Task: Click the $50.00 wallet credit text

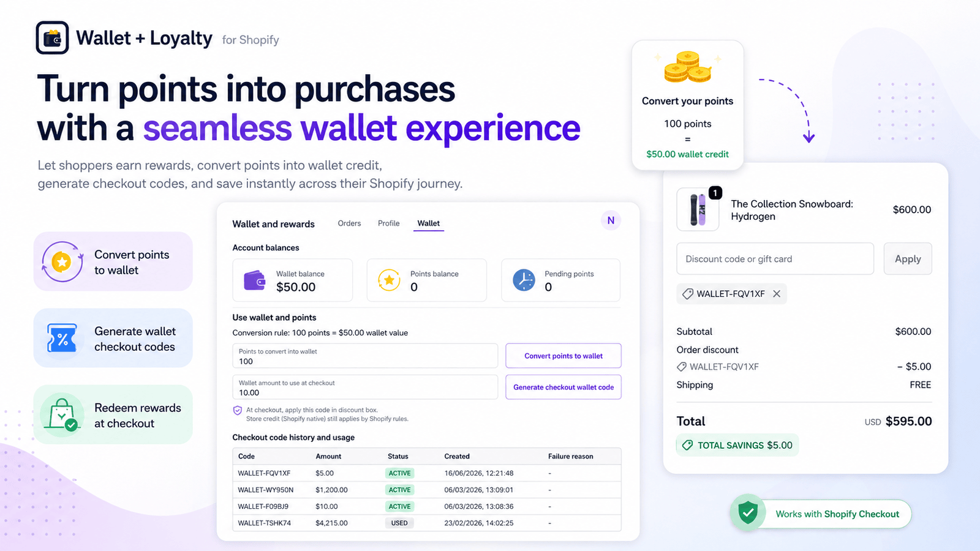Action: [687, 154]
